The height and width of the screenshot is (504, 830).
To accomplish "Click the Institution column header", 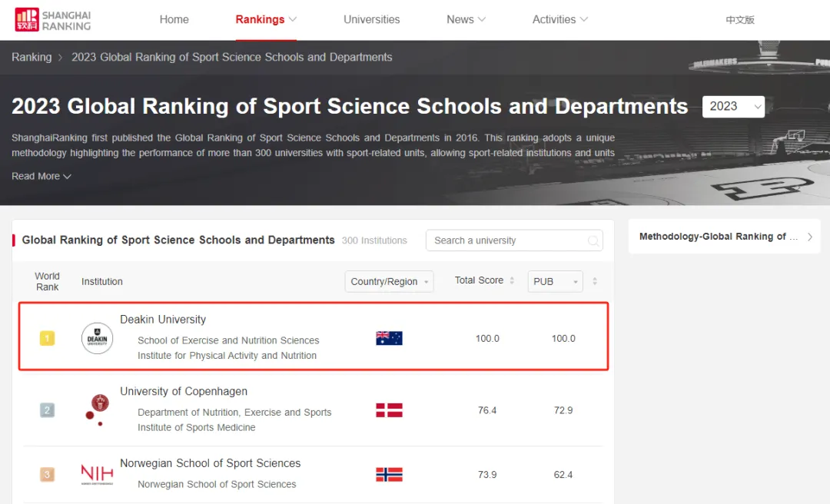I will 102,282.
